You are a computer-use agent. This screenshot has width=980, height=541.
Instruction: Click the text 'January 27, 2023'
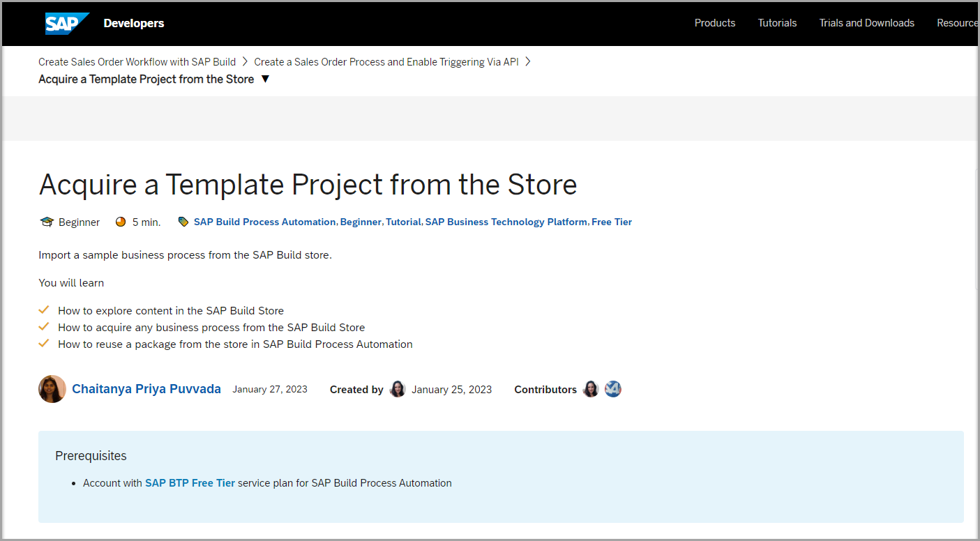pos(270,389)
